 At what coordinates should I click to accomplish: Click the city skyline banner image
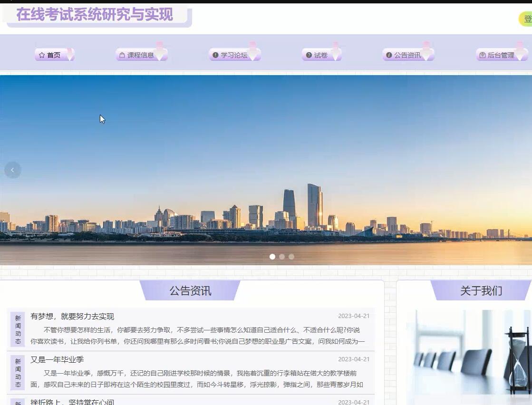coord(266,170)
